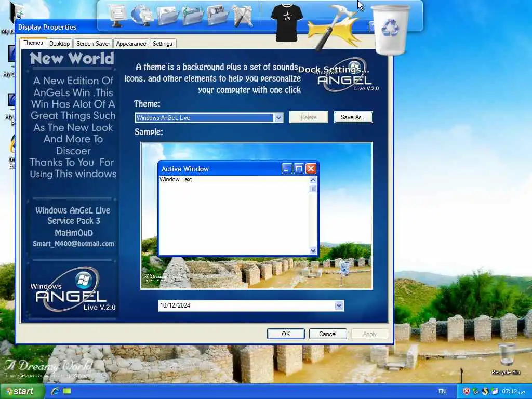Click the Smart_M400@hotmail.com text
The image size is (532, 399).
(73, 244)
